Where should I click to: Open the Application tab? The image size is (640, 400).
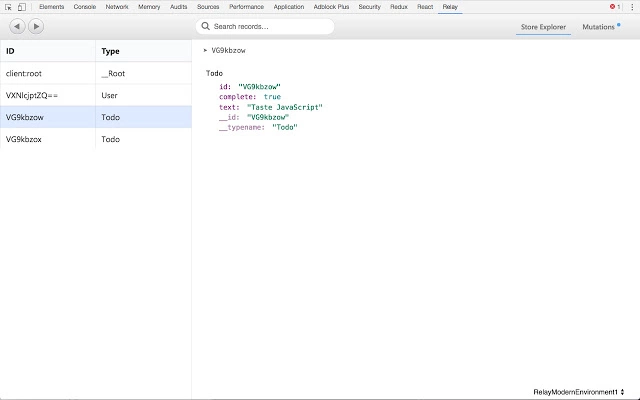[x=289, y=7]
